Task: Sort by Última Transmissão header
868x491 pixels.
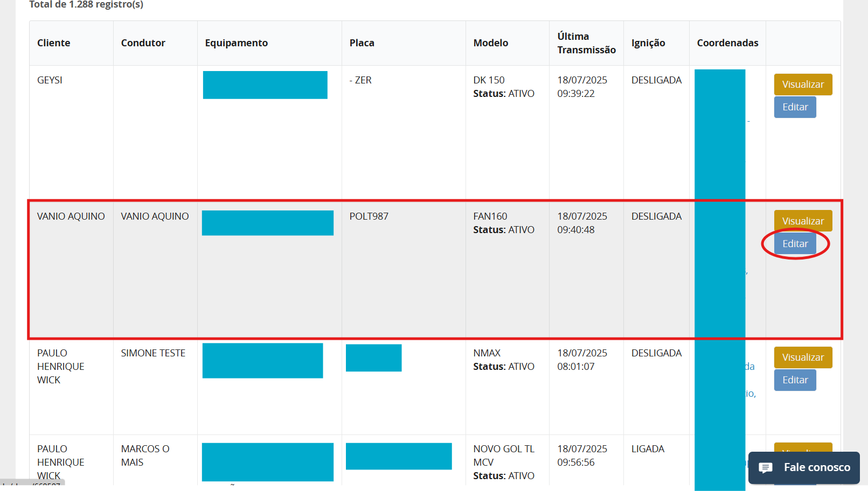Action: click(586, 43)
